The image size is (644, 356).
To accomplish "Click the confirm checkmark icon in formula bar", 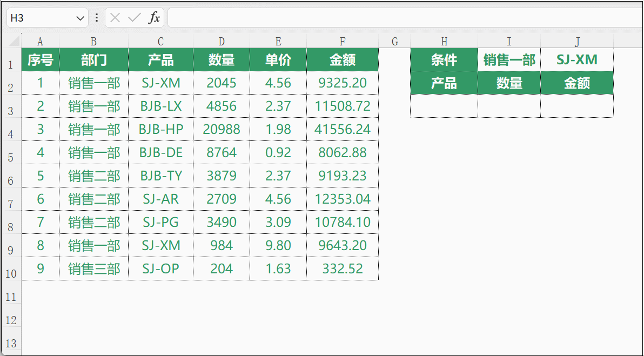I will [x=134, y=18].
